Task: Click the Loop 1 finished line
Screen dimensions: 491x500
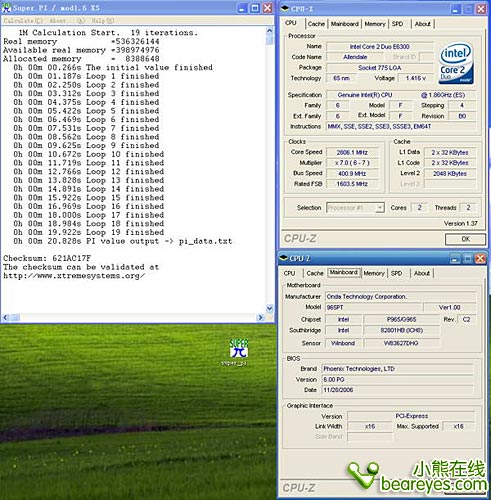Action: (86, 76)
